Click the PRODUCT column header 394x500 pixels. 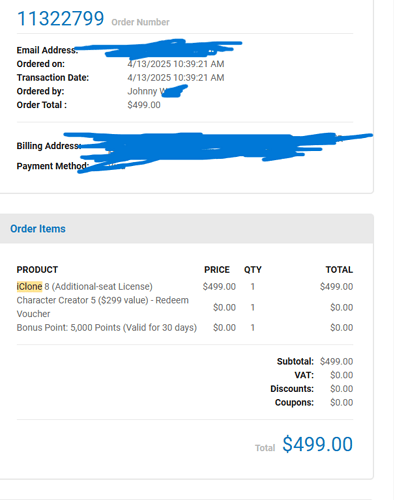(37, 270)
